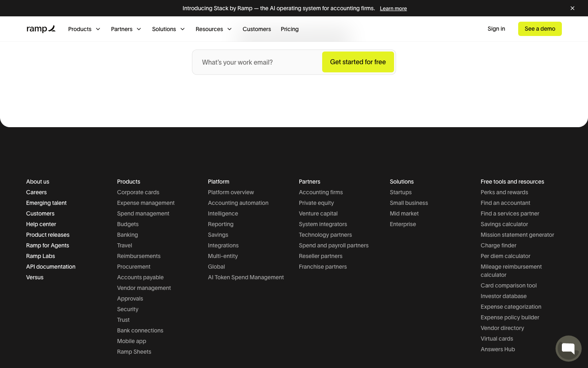Click Get started for free button
The width and height of the screenshot is (588, 368).
(x=358, y=62)
